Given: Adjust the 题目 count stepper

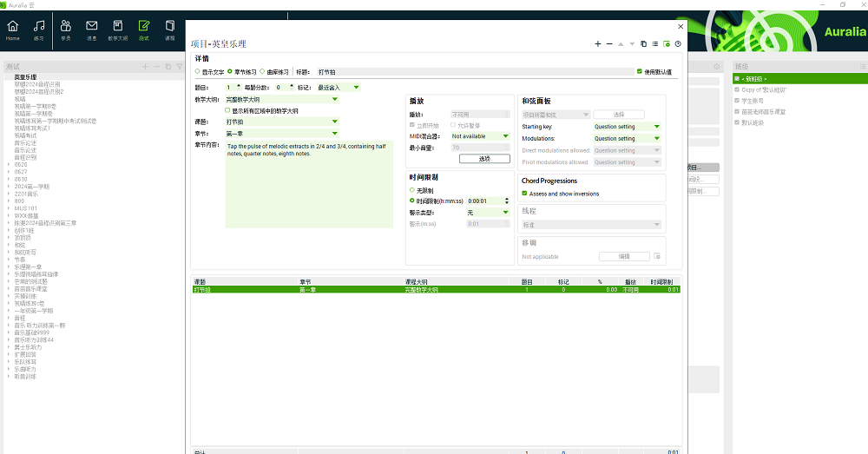Looking at the screenshot, I should click(239, 87).
